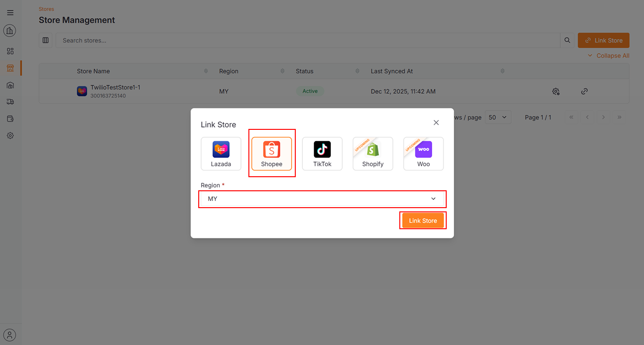This screenshot has height=345, width=644.
Task: Open Settings via the sidebar gear icon
Action: click(x=10, y=135)
